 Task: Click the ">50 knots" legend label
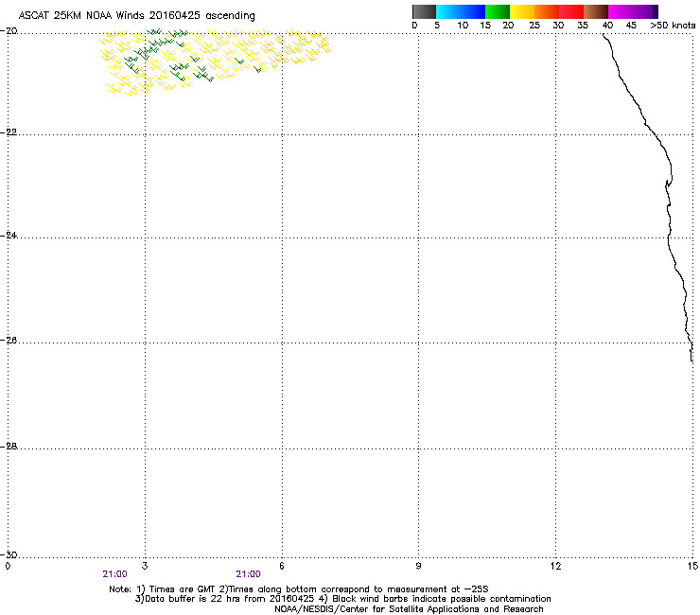coord(673,26)
